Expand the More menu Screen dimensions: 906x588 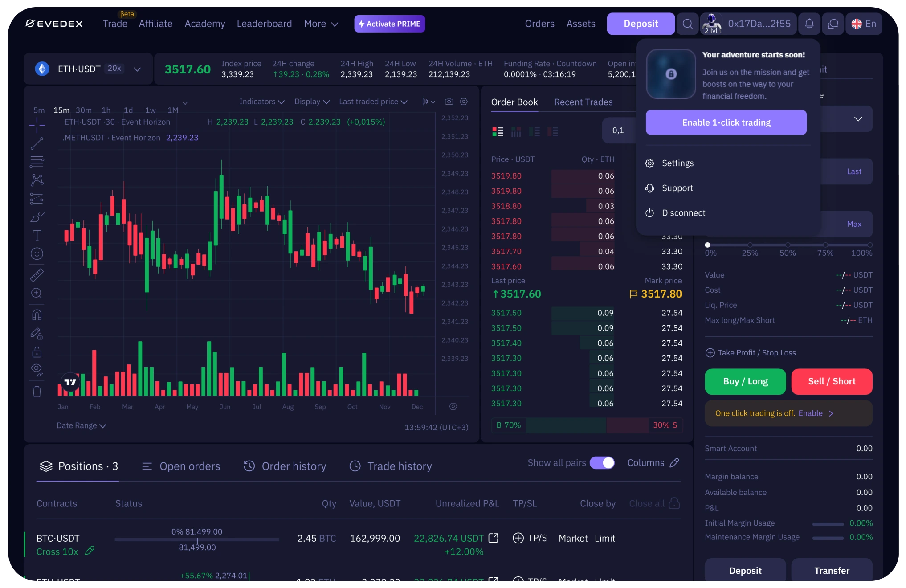(321, 24)
